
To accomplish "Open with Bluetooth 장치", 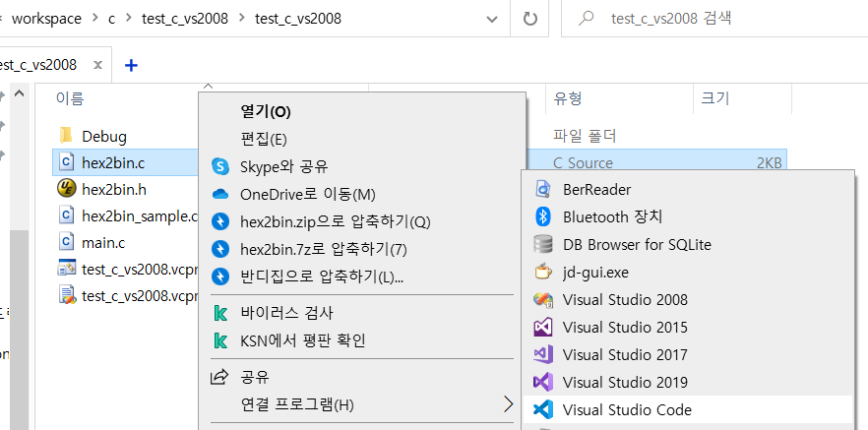I will [x=687, y=216].
